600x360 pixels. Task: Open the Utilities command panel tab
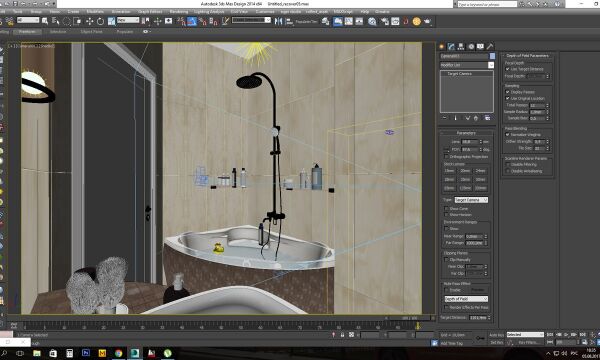490,46
